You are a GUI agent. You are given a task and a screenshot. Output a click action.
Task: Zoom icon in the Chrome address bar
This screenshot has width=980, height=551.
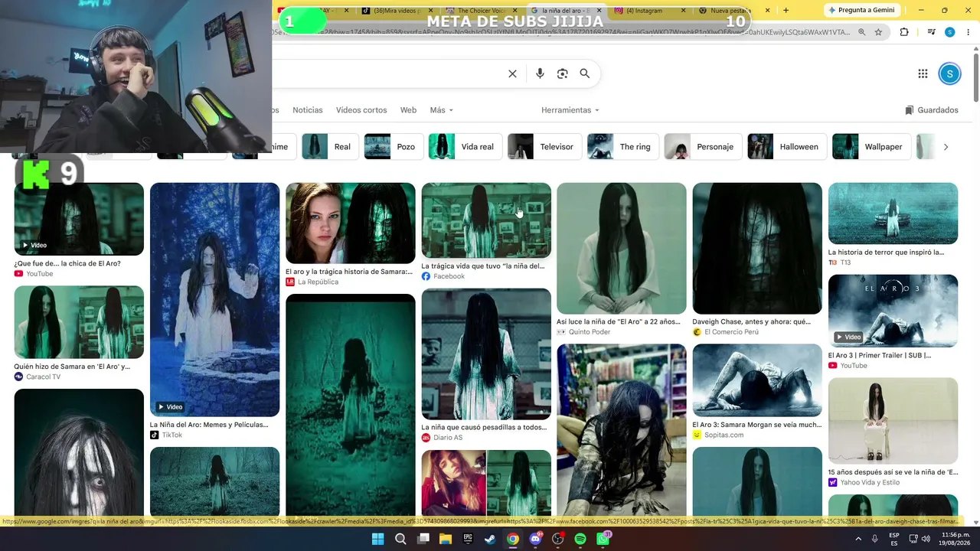[x=862, y=32]
